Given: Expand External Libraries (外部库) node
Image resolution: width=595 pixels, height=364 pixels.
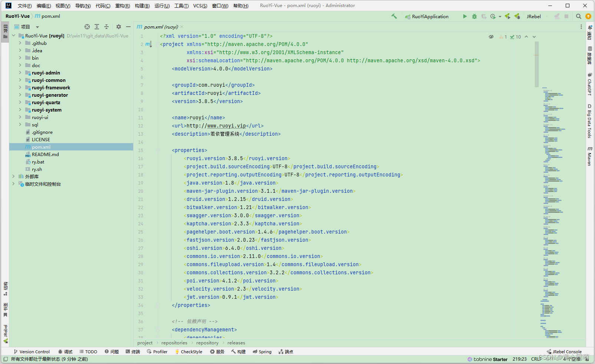Looking at the screenshot, I should 14,176.
